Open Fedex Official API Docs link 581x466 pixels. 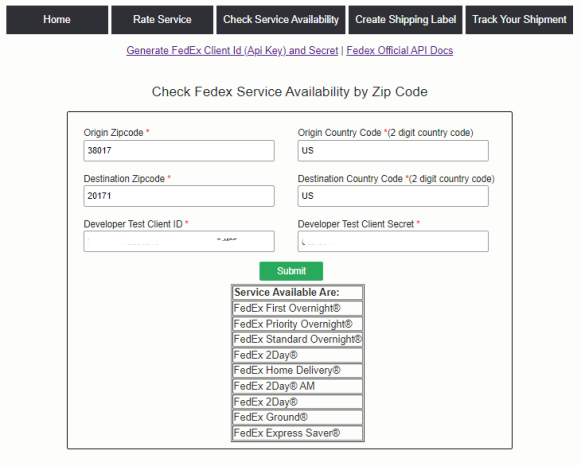(x=400, y=50)
